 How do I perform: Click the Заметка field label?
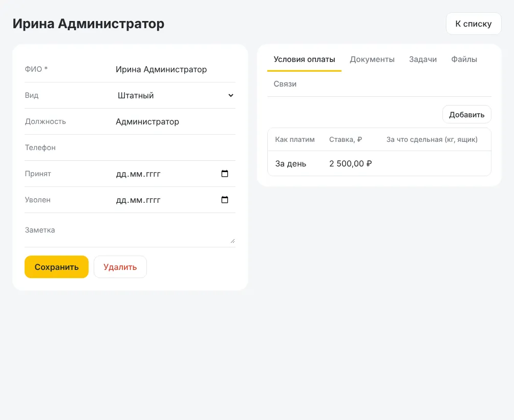click(x=40, y=230)
